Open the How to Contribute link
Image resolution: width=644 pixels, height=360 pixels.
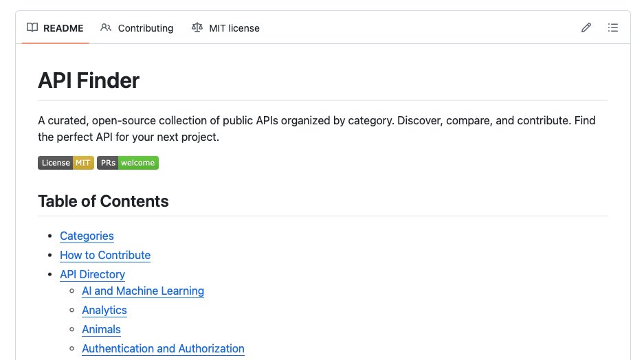[x=105, y=256]
